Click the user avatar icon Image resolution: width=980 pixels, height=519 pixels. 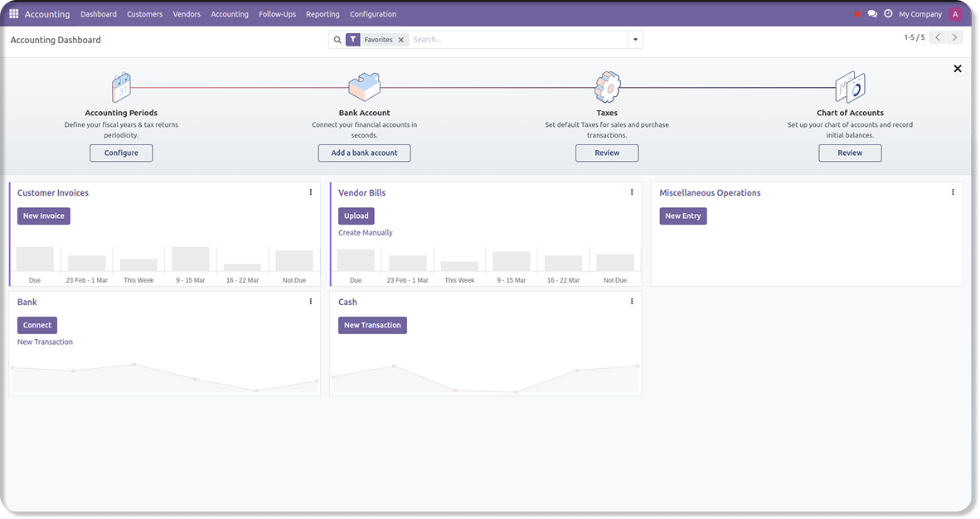click(x=955, y=14)
